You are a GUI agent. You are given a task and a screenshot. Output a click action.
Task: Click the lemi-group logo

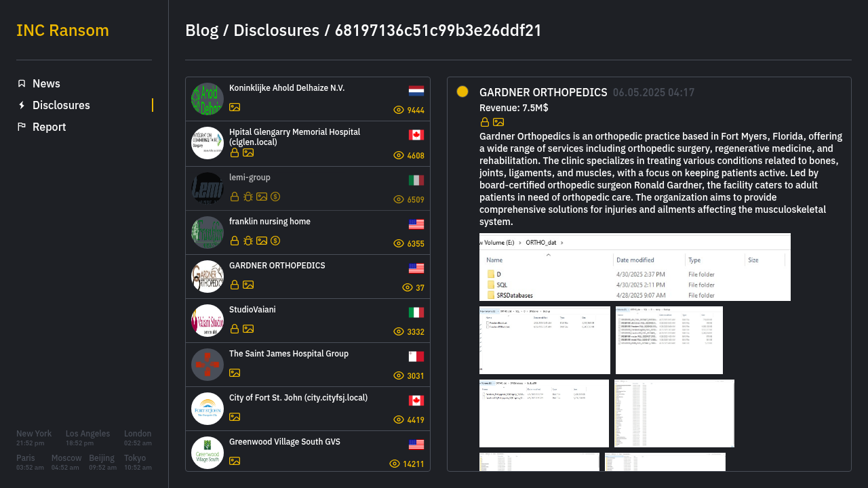[x=208, y=188]
